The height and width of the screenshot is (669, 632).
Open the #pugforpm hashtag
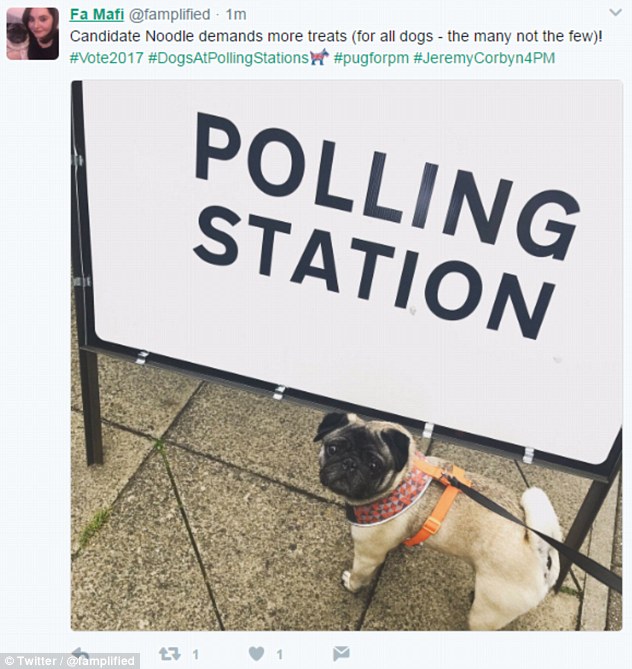pos(372,58)
